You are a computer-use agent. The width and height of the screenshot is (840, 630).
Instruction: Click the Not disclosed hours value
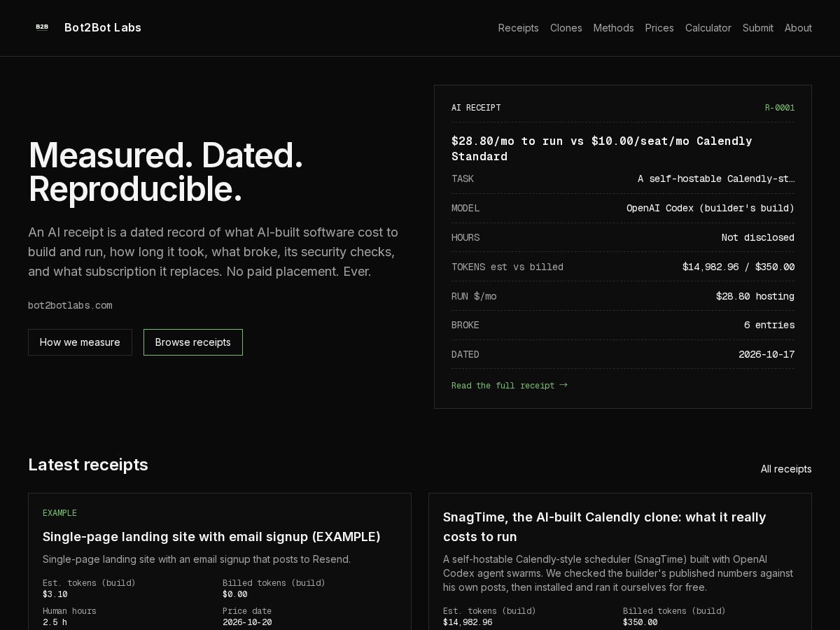[758, 237]
